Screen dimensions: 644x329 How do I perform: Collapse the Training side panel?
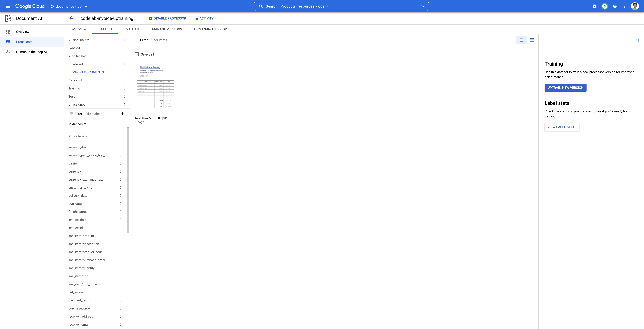[x=638, y=40]
